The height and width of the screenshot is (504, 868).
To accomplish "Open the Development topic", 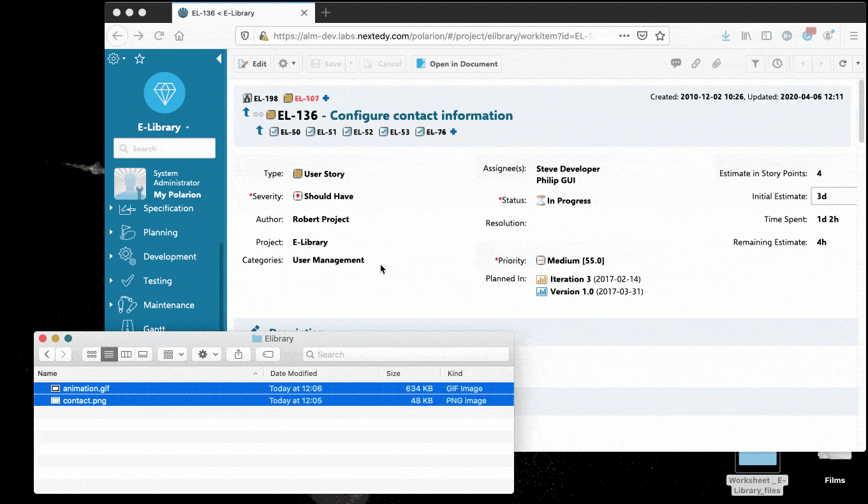I will pyautogui.click(x=170, y=257).
